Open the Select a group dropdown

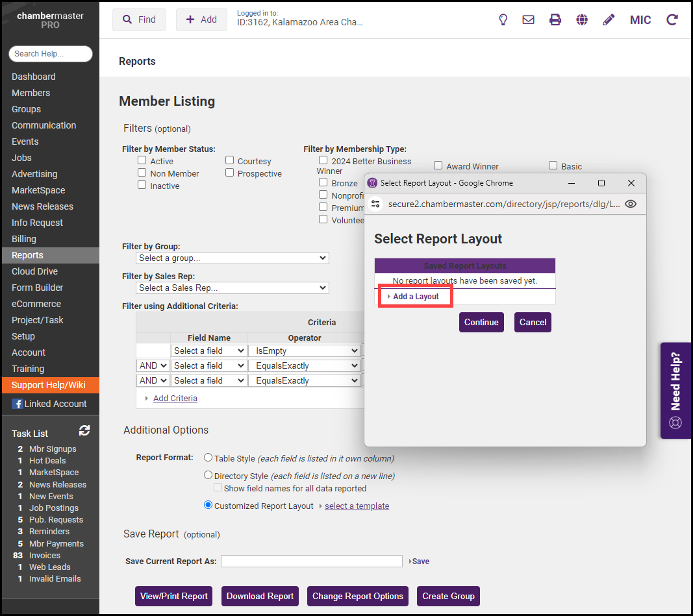coord(233,258)
